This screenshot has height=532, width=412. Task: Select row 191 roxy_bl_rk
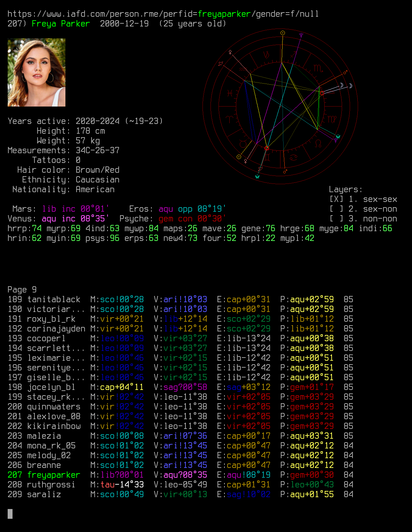point(180,319)
